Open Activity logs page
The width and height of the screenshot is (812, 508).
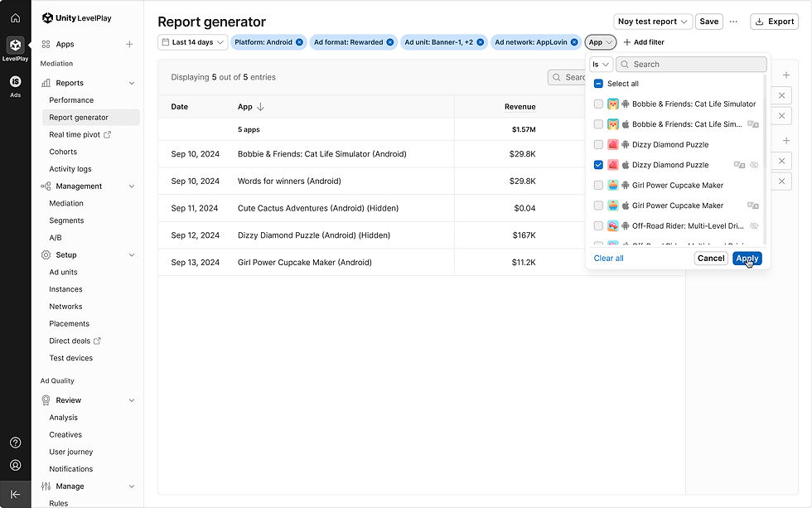point(70,169)
